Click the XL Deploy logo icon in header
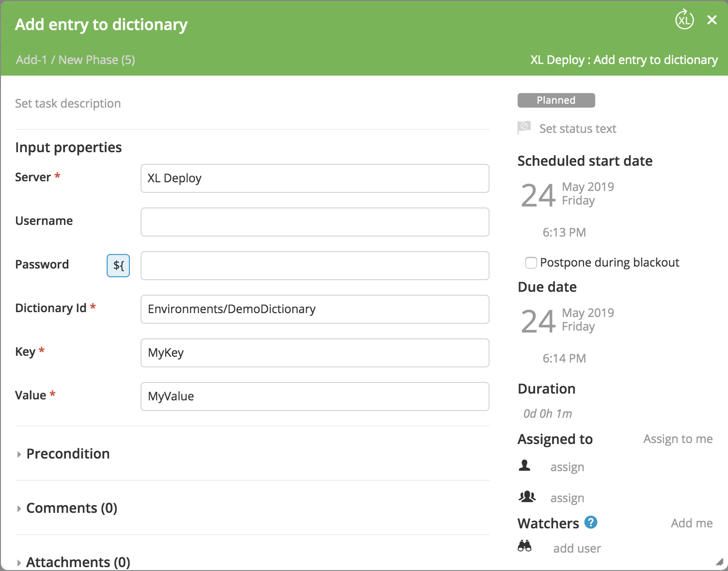This screenshot has width=728, height=571. tap(684, 19)
